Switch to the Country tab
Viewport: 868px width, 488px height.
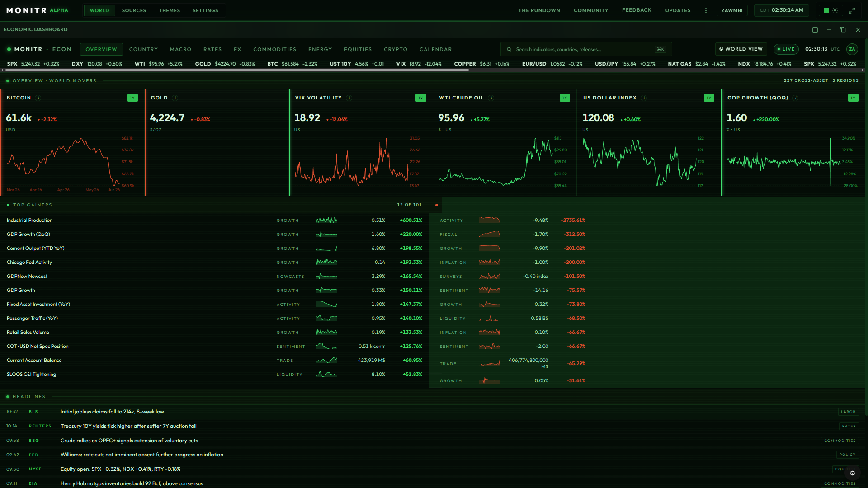coord(143,49)
